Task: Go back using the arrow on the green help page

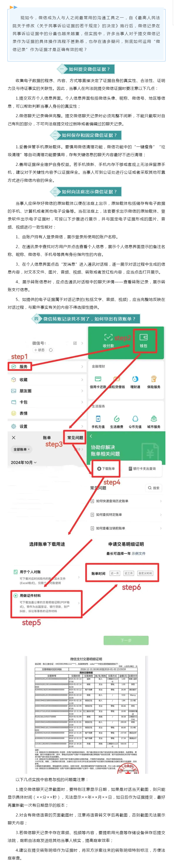Action: (91, 436)
